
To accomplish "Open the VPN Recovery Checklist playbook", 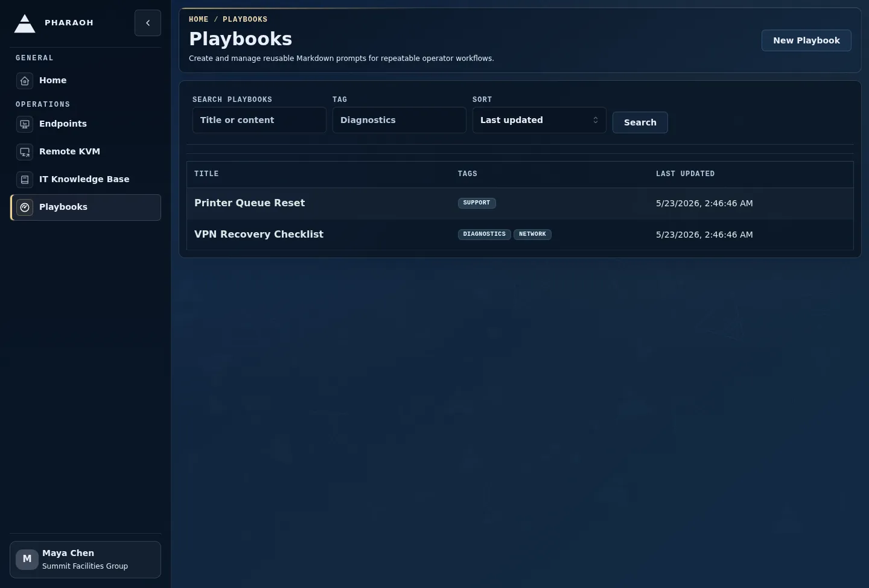I will point(259,235).
